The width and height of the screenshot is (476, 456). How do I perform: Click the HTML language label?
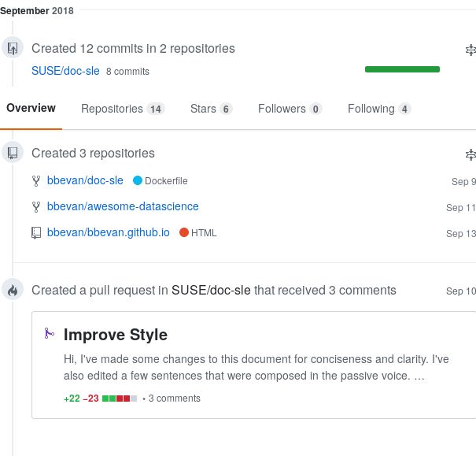coord(204,233)
